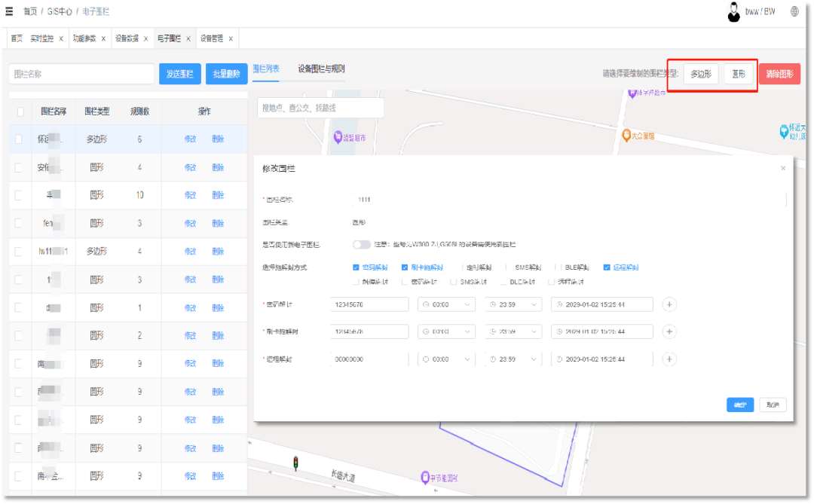Viewport: 814px width, 504px height.
Task: Add a row with 远程解封 plus icon
Action: click(x=669, y=359)
